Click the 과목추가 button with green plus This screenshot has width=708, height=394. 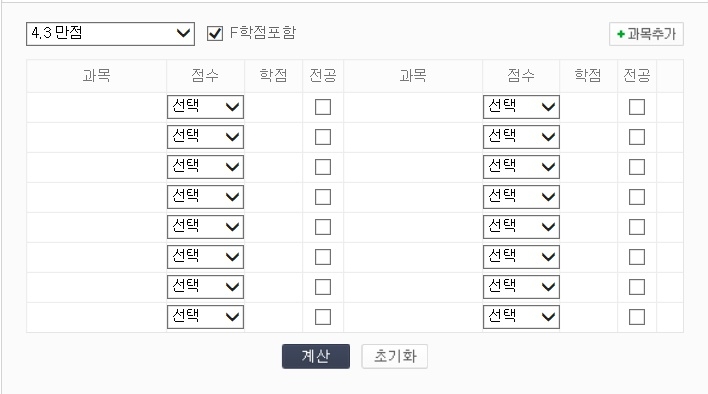click(646, 34)
